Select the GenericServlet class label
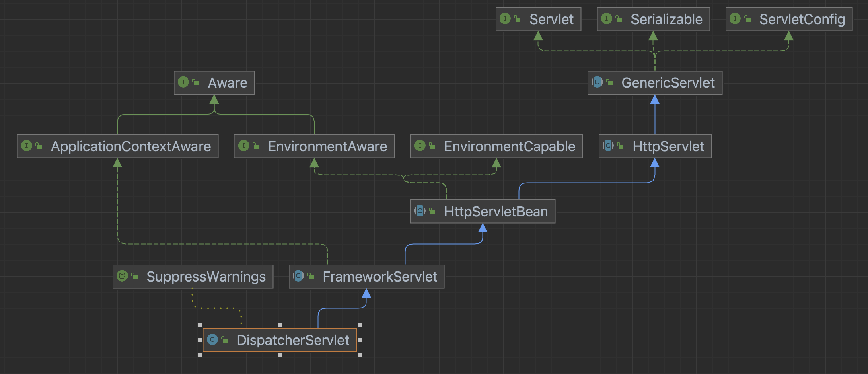Viewport: 868px width, 374px height. pyautogui.click(x=668, y=83)
